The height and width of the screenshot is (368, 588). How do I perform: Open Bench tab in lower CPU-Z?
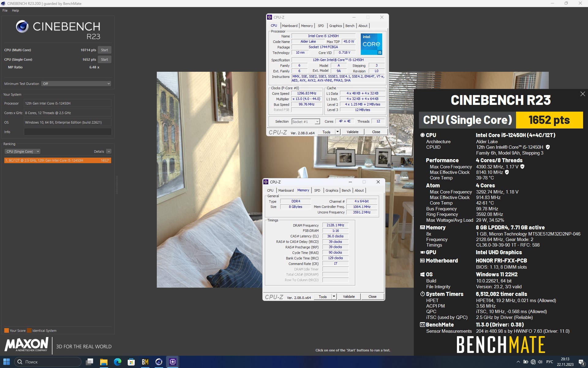346,190
